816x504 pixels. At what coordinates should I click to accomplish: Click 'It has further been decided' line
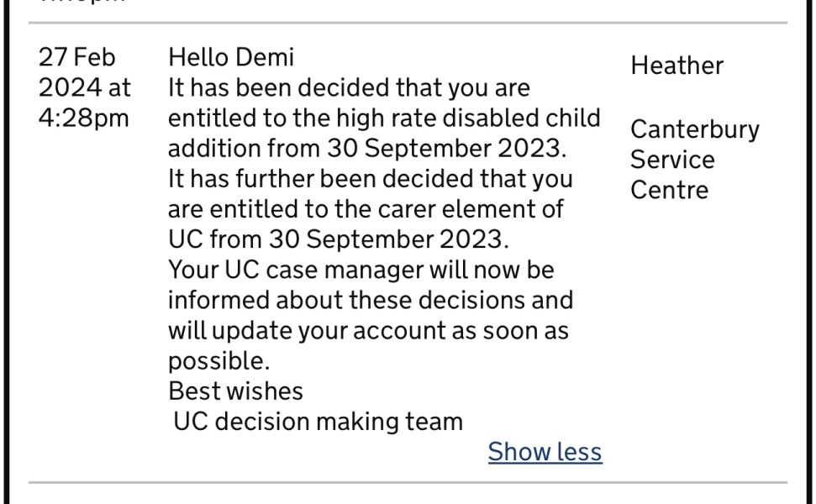[370, 179]
